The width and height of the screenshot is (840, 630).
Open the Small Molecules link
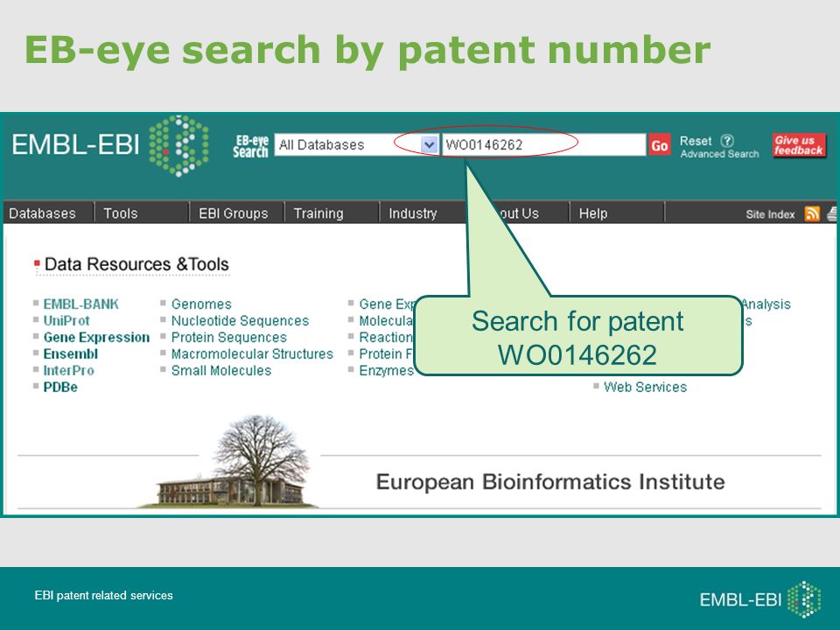click(221, 371)
